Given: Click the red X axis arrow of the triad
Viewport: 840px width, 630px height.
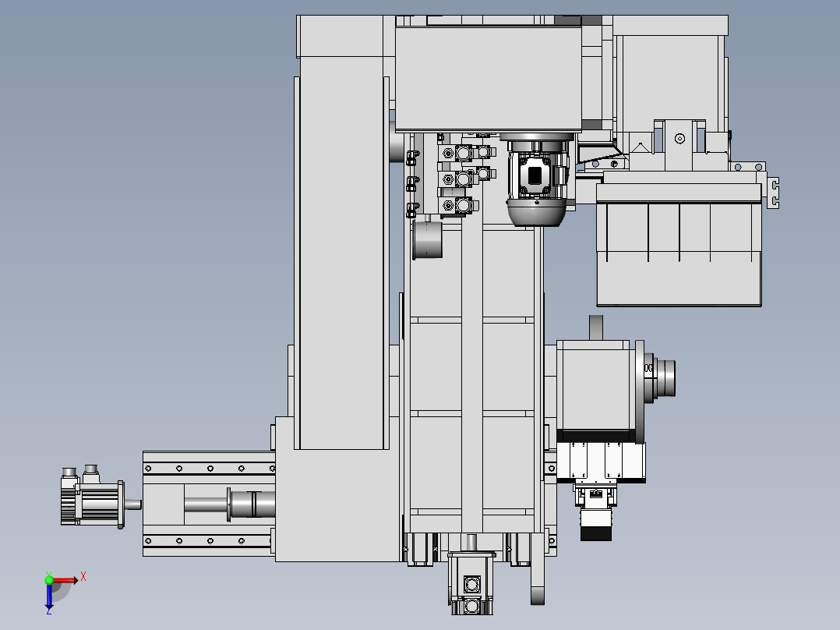Looking at the screenshot, I should tap(65, 580).
